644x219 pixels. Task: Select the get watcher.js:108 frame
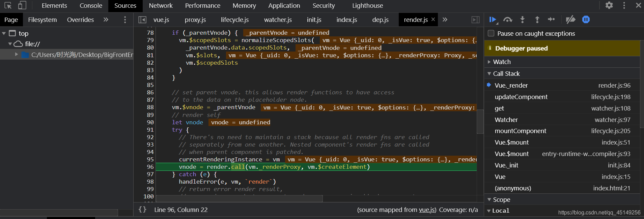(x=562, y=108)
